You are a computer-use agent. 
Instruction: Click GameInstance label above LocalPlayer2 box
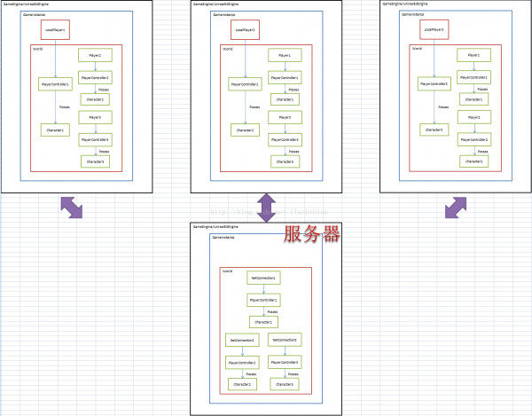pyautogui.click(x=224, y=15)
